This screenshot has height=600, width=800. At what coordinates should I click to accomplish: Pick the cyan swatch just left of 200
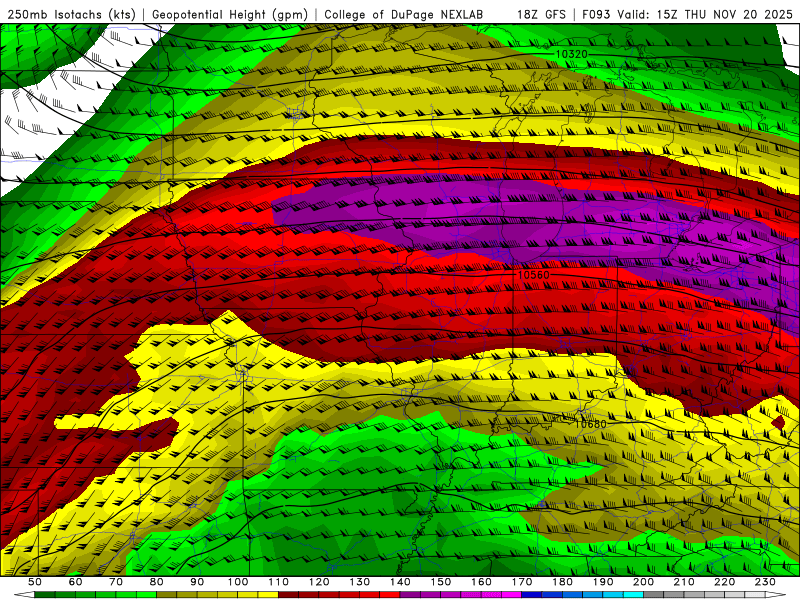pyautogui.click(x=634, y=595)
